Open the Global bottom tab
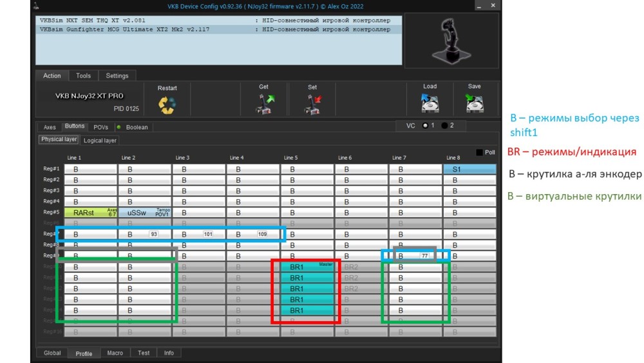 click(x=52, y=353)
